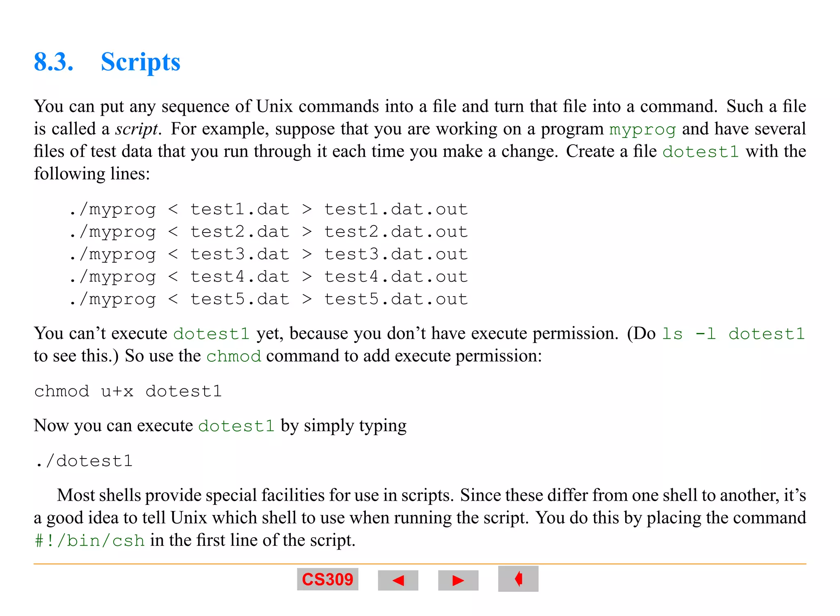Screen dimensions: 840x616
Task: Click the 'chmod u+x dotest1' line
Action: click(128, 391)
